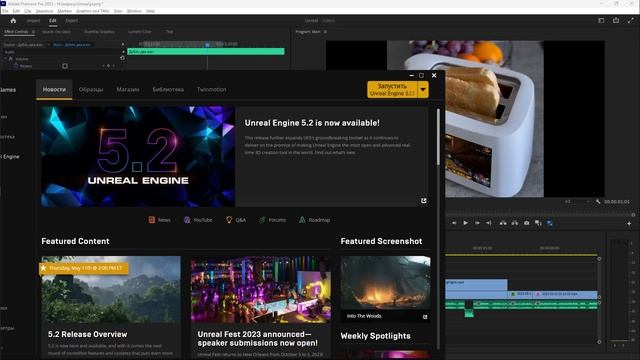
Task: Enable the Bypass checkbox in Effect Controls
Action: 65,66
